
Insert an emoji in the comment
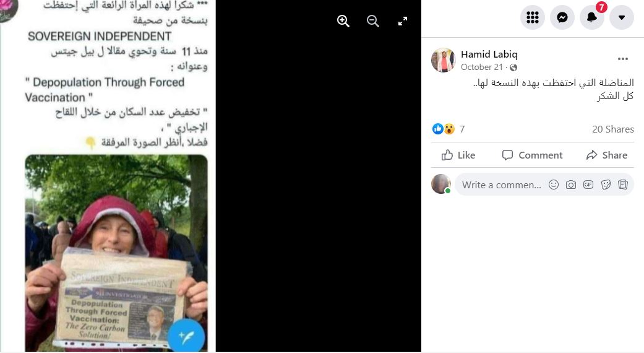tap(554, 185)
